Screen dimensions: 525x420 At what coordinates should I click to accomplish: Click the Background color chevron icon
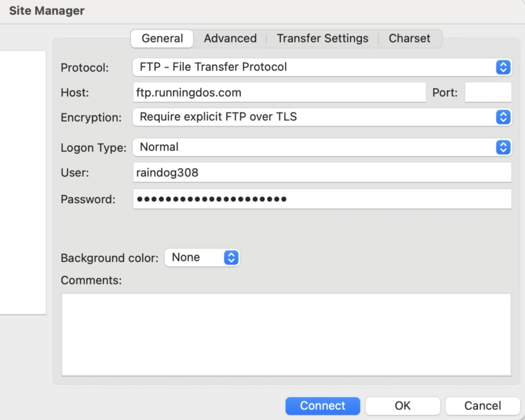232,257
